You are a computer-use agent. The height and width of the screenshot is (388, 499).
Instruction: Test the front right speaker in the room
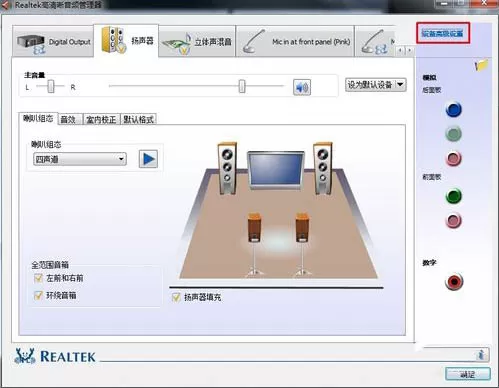(x=323, y=168)
